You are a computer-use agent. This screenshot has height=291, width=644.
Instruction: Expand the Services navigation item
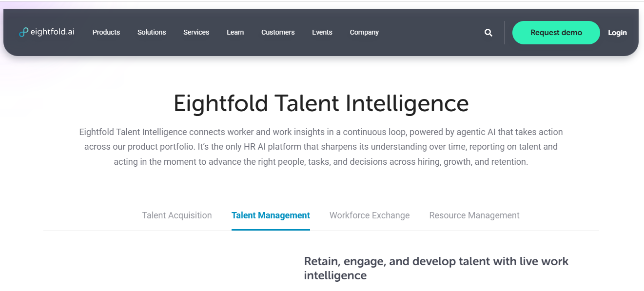(x=196, y=32)
